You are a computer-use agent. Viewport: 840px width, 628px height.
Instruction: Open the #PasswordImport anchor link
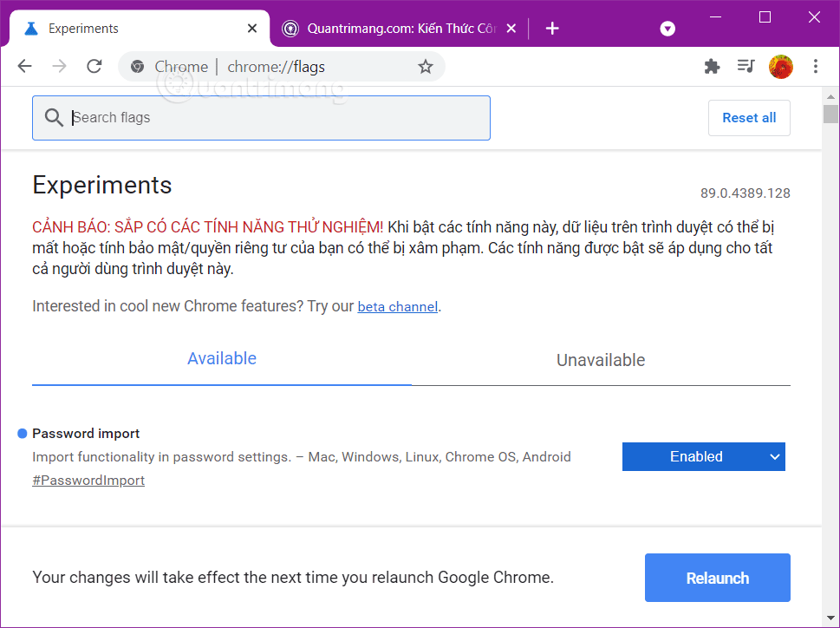(x=88, y=481)
